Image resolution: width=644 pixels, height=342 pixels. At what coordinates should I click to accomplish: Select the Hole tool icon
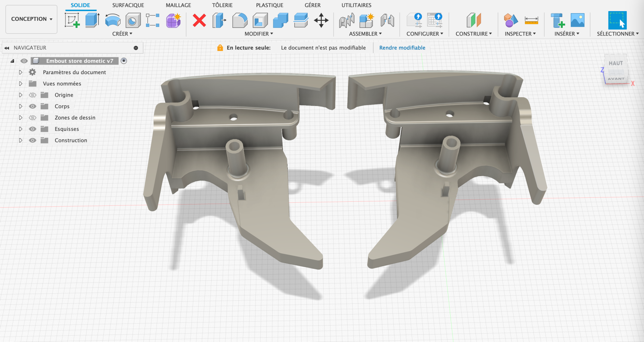pyautogui.click(x=133, y=20)
